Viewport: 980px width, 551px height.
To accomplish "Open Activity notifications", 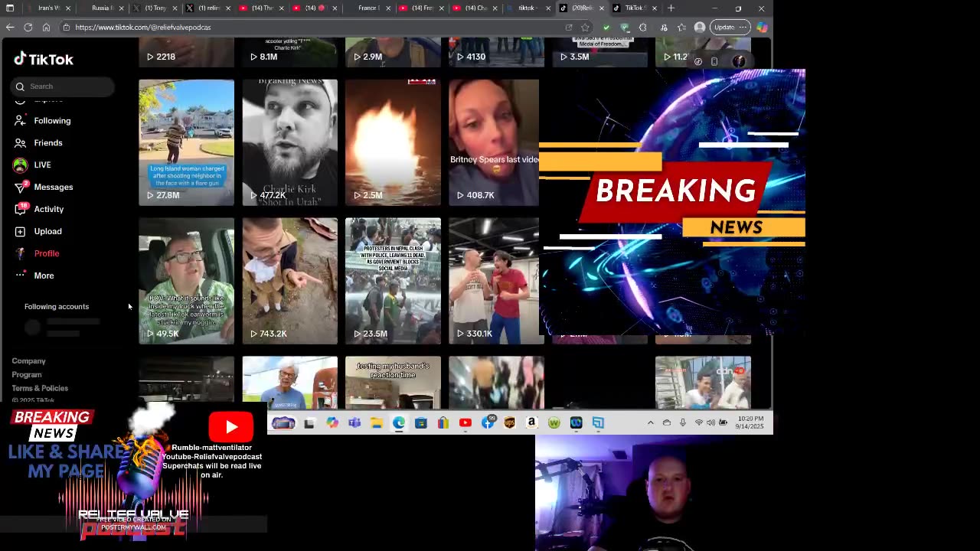I will [x=48, y=210].
